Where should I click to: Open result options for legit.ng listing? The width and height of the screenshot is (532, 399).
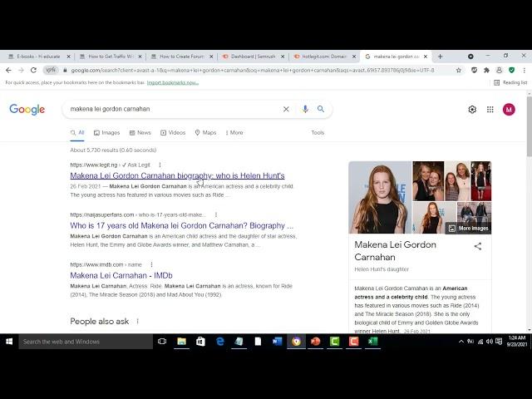click(160, 165)
